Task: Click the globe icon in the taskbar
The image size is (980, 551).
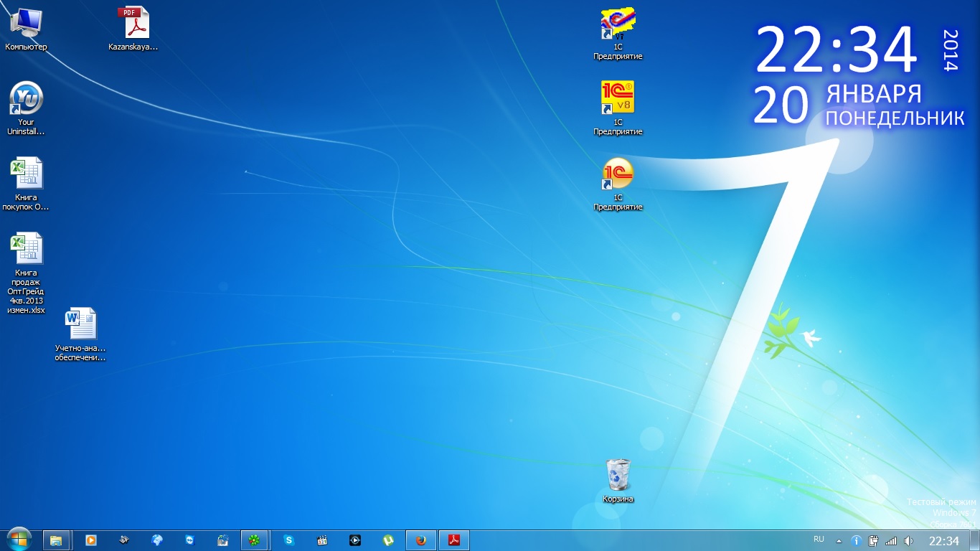Action: click(157, 540)
